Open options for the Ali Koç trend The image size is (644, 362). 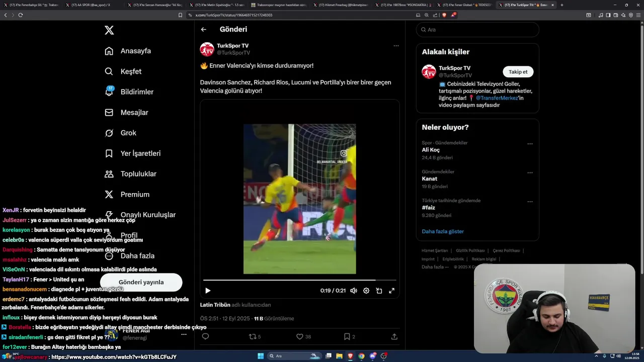coord(530,144)
